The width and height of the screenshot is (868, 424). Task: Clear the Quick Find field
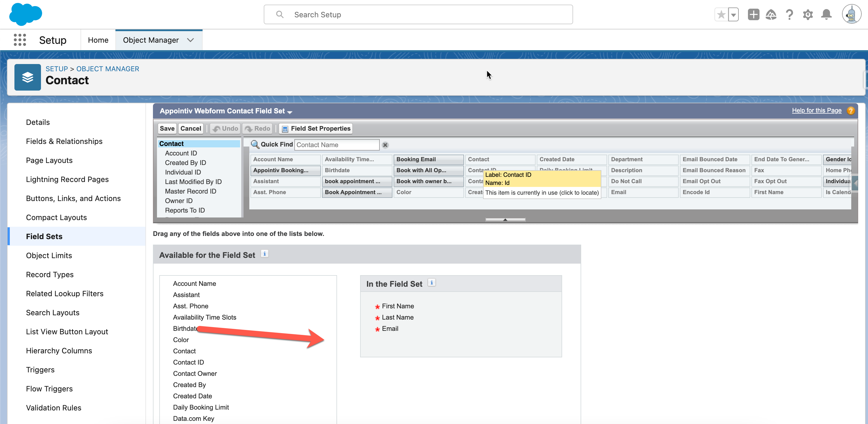click(385, 145)
